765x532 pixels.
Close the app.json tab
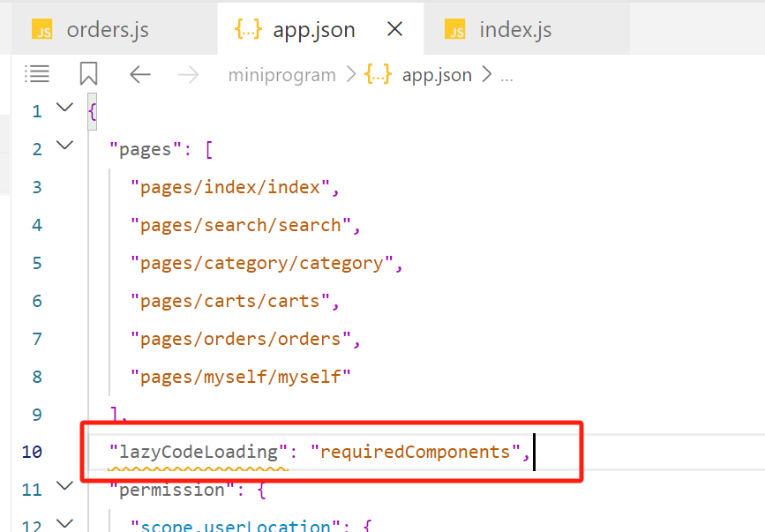tap(394, 28)
